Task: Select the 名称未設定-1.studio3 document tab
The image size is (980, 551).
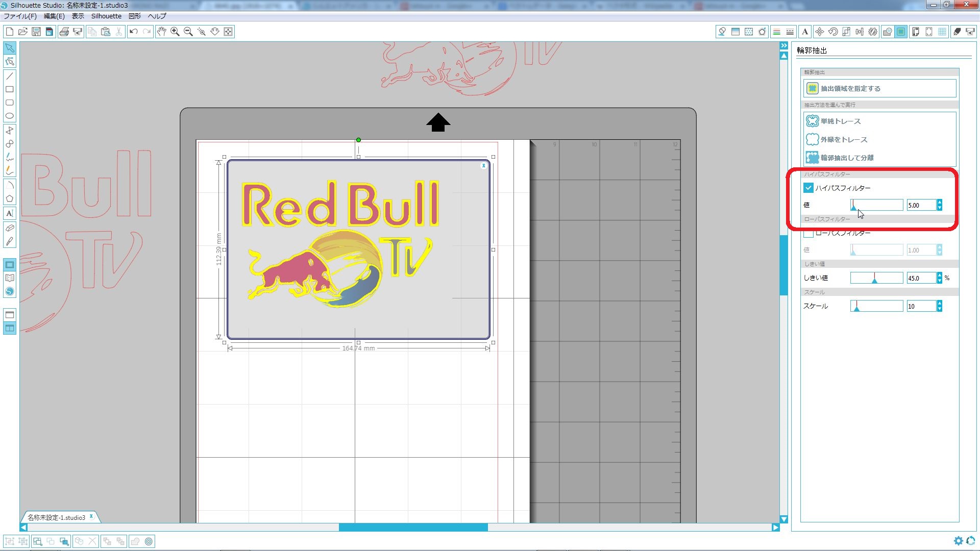Action: point(56,517)
